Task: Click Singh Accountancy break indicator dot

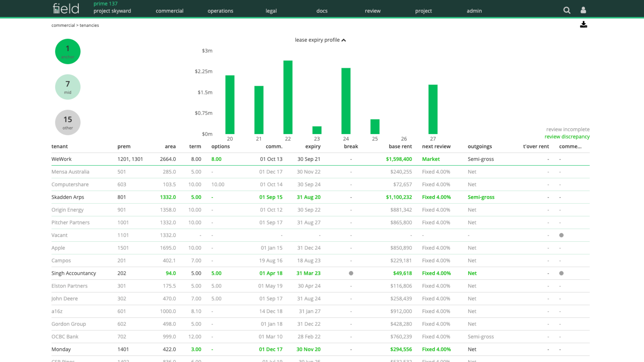Action: click(351, 274)
